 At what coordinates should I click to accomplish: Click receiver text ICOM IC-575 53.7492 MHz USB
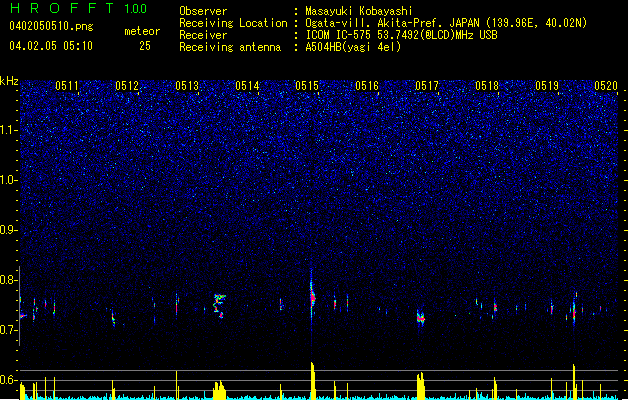click(x=401, y=35)
